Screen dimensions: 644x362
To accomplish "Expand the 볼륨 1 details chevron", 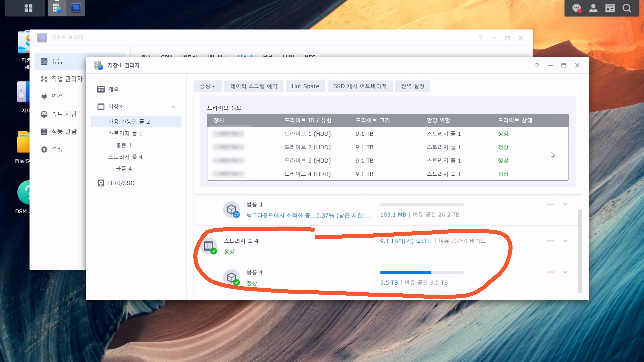I will click(x=565, y=204).
